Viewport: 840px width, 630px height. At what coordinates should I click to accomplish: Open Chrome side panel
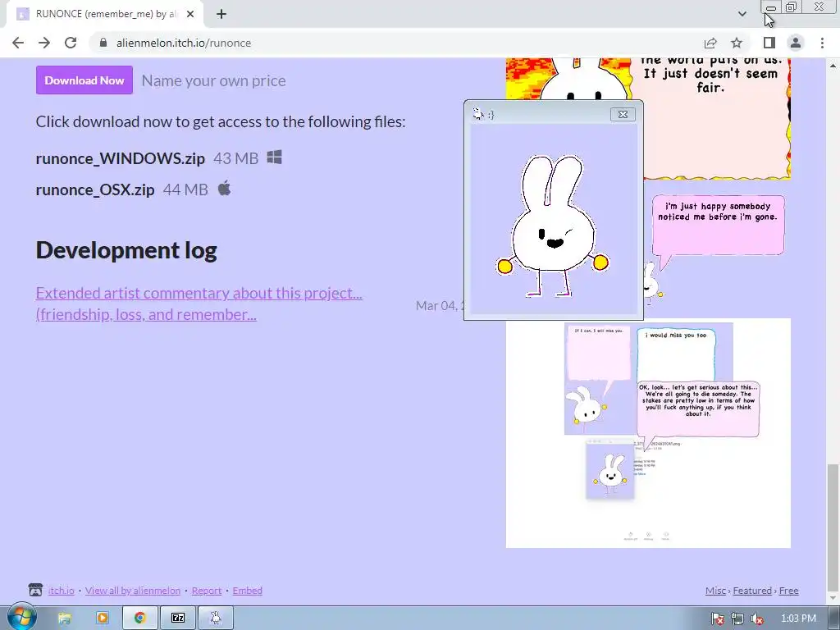[x=769, y=43]
